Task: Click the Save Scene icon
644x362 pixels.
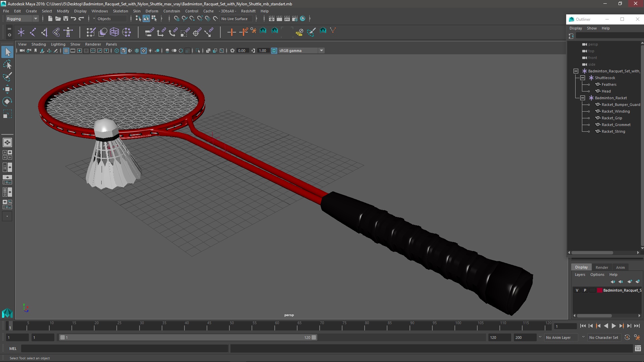Action: pyautogui.click(x=66, y=19)
